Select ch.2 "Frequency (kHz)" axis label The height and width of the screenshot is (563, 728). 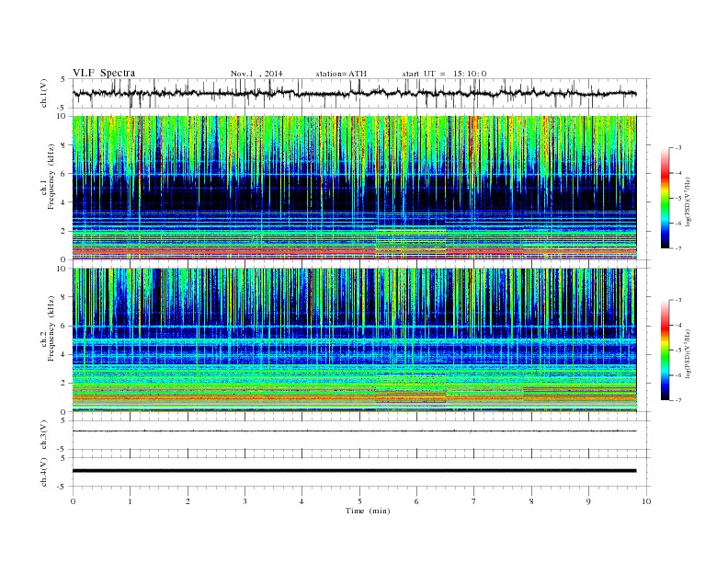click(x=51, y=328)
